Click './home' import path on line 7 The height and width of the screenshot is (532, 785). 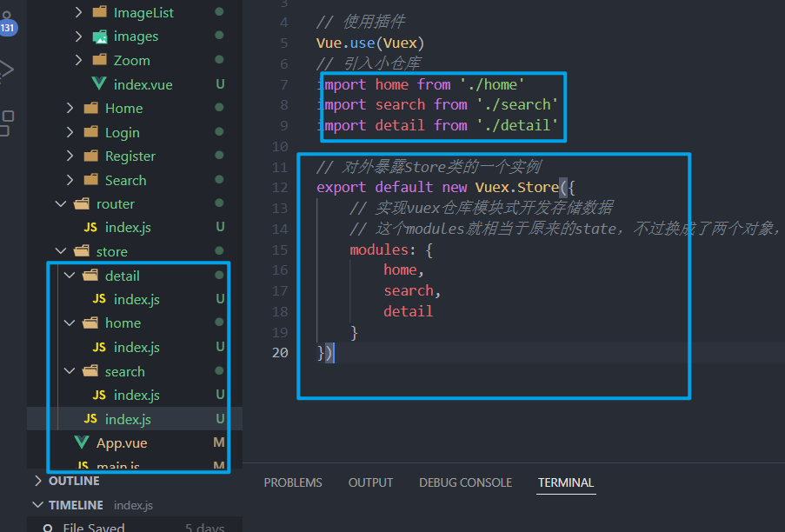(492, 84)
